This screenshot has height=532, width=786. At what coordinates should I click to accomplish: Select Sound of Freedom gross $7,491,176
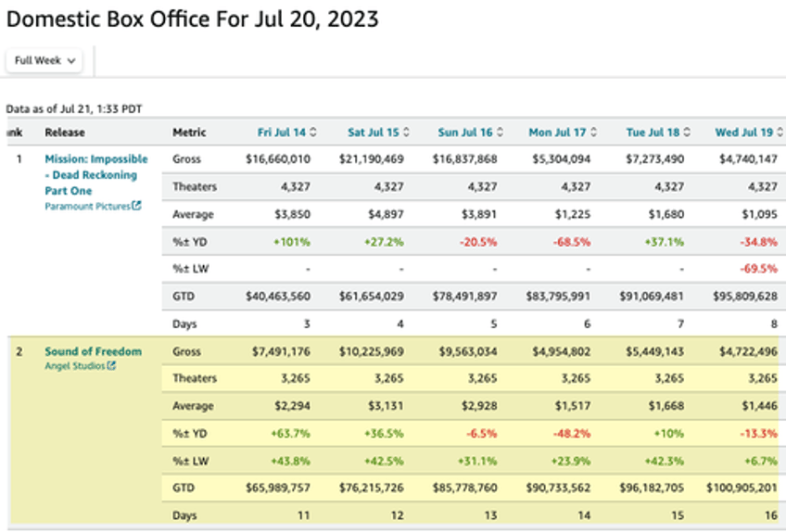coord(281,351)
